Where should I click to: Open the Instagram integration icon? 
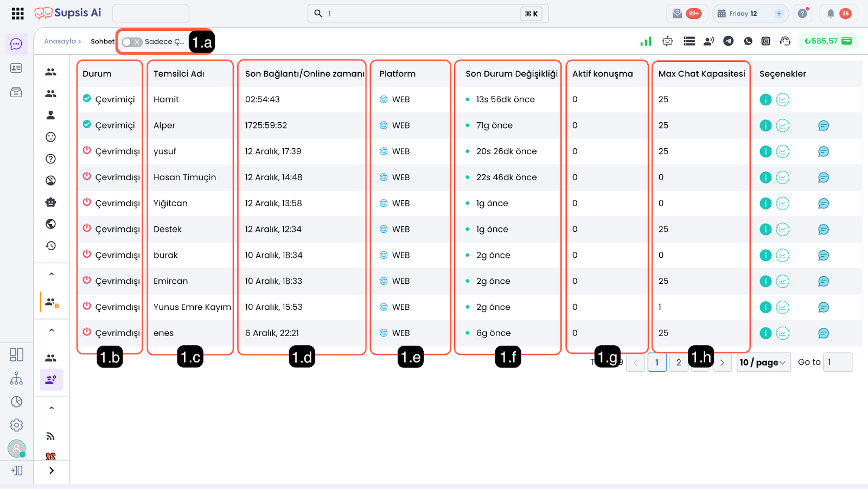pyautogui.click(x=765, y=41)
